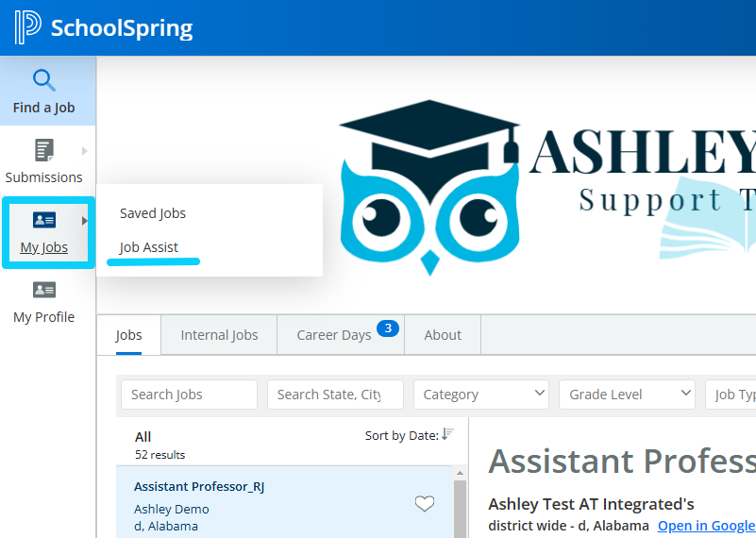Click the My Profile label
This screenshot has width=756, height=538.
coord(43,317)
